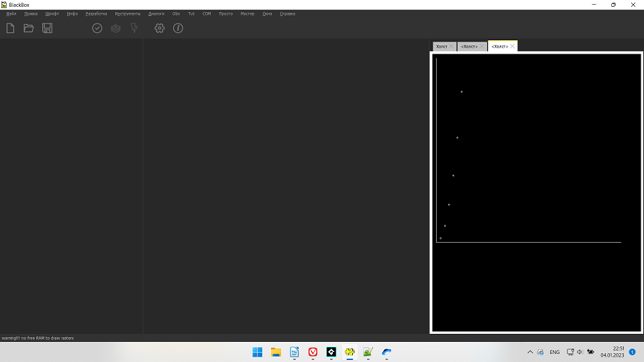Open the Windows Start menu
Viewport: 644px width, 362px height.
[x=258, y=352]
